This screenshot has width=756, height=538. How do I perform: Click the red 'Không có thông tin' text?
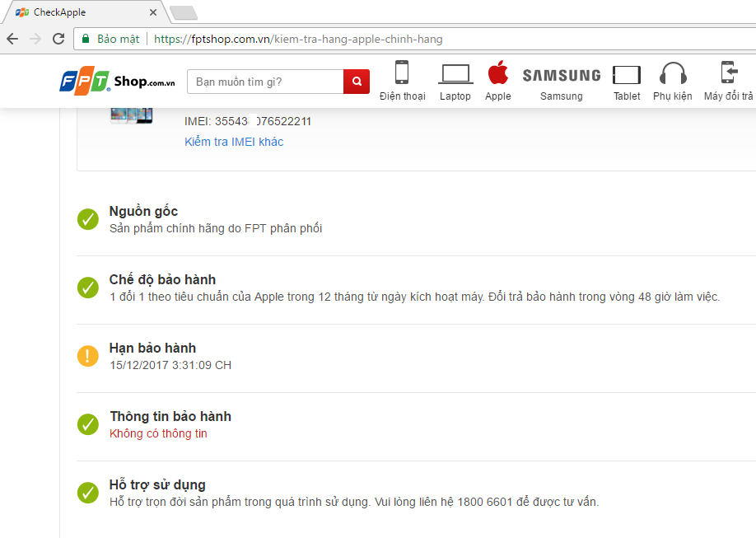click(x=158, y=433)
